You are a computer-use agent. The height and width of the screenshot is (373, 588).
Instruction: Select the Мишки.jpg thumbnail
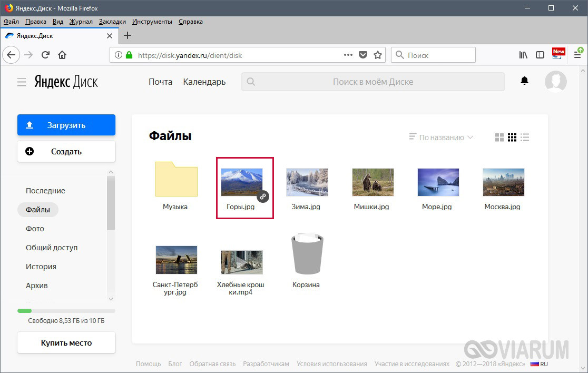373,182
